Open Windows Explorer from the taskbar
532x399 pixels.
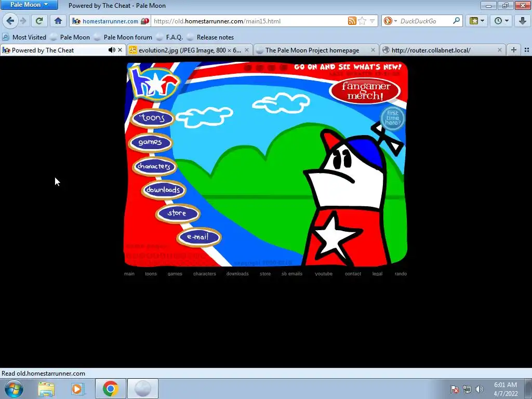point(46,389)
